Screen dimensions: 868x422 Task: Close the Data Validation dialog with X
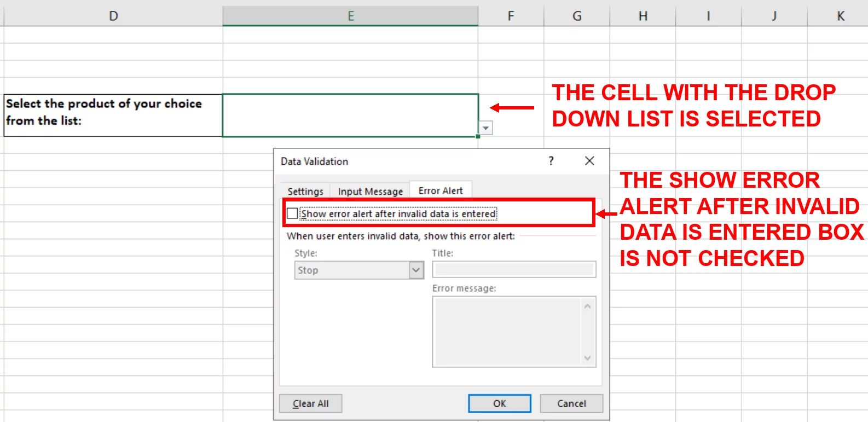589,160
